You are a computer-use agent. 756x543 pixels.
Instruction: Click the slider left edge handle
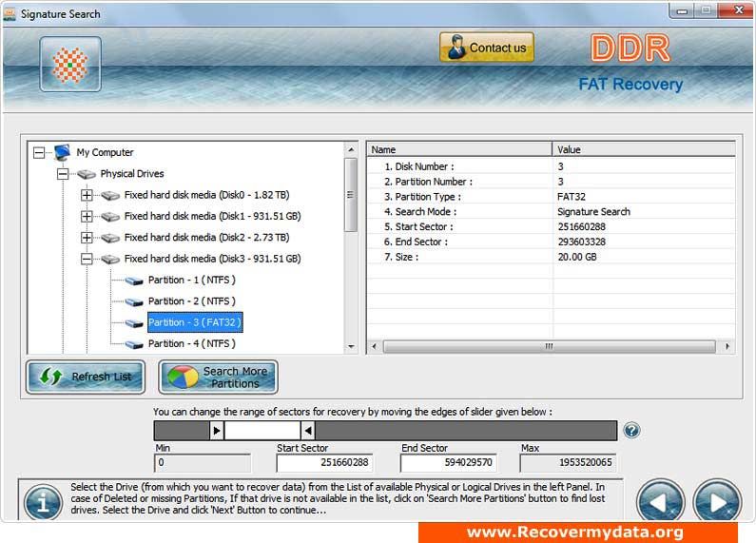(x=217, y=430)
